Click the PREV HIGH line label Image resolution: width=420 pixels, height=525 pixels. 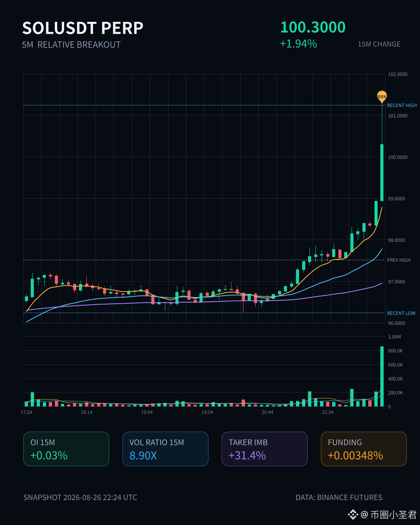(x=399, y=260)
